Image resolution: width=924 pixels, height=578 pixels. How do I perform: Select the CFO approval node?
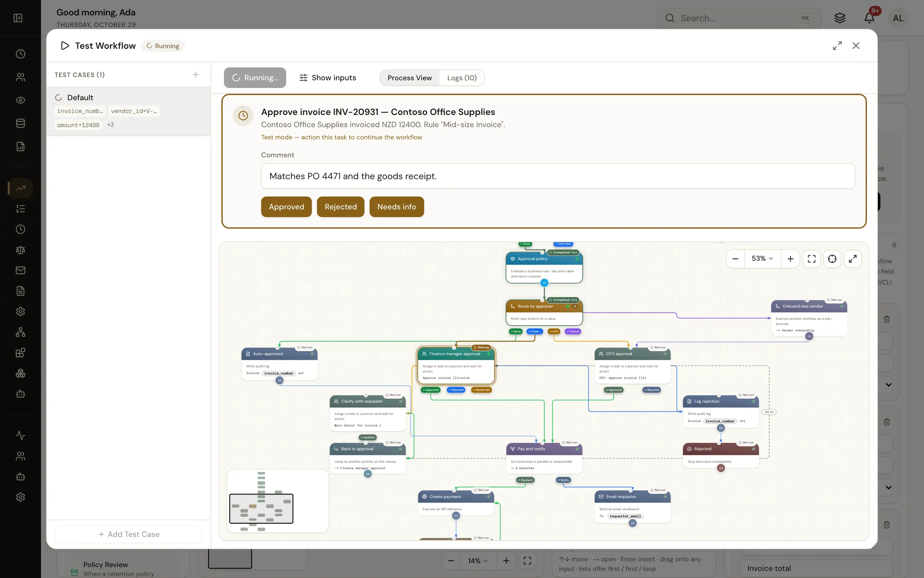click(632, 366)
